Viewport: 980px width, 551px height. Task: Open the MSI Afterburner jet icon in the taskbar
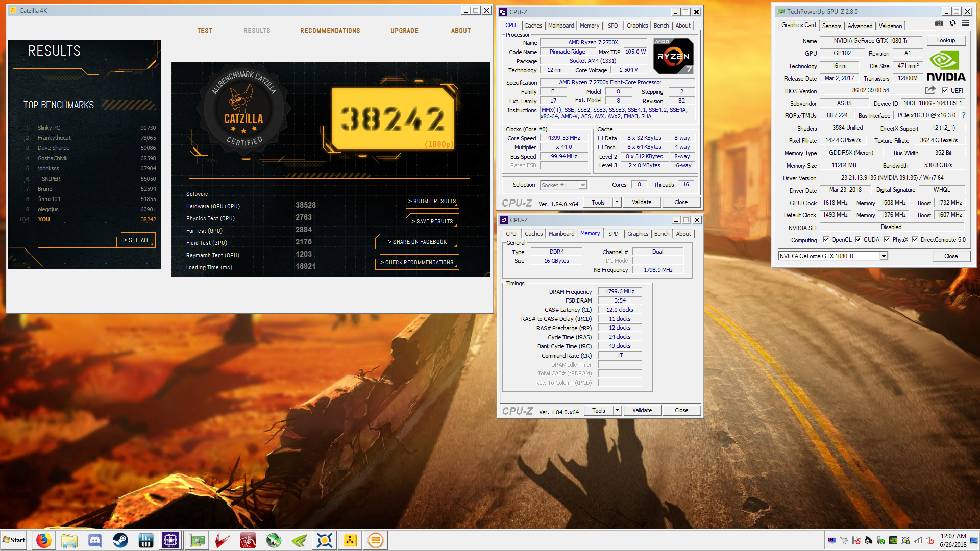point(274,540)
